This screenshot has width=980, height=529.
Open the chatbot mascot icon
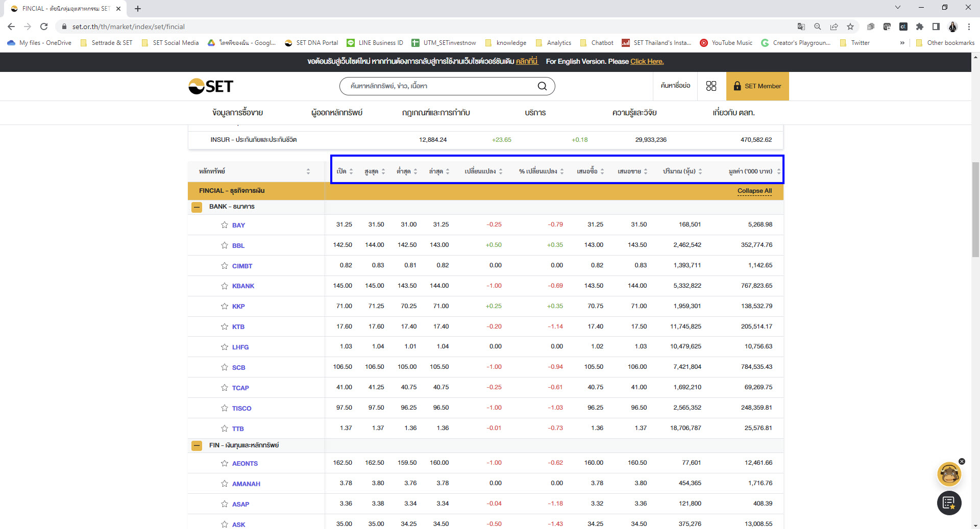pos(949,474)
